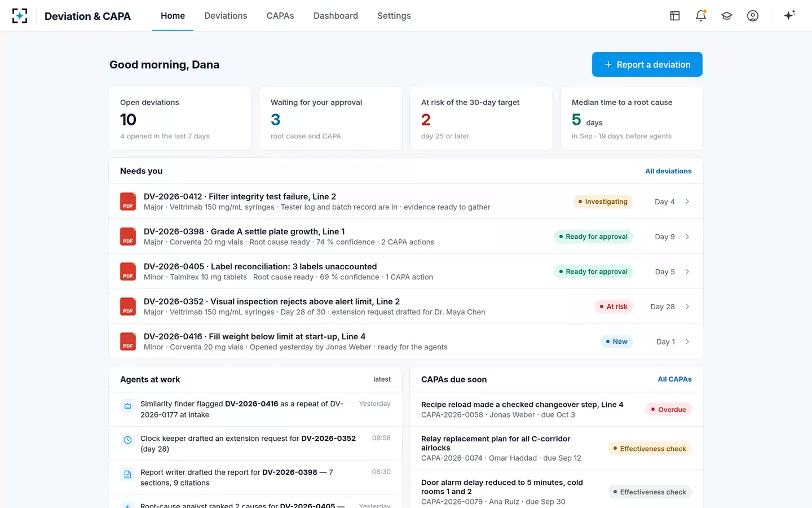Click the PDF icon for DV-2026-0398
The image size is (812, 508).
[x=128, y=237]
